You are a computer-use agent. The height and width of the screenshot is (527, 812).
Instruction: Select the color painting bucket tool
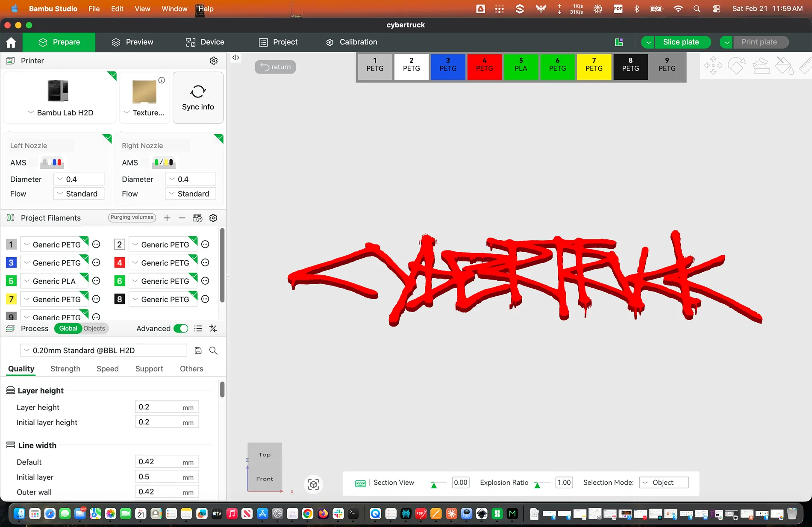point(785,66)
